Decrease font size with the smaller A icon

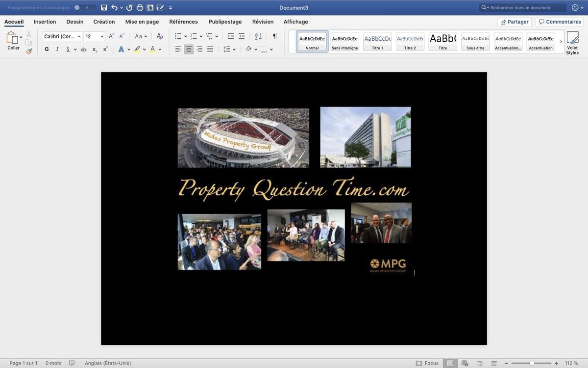[122, 36]
